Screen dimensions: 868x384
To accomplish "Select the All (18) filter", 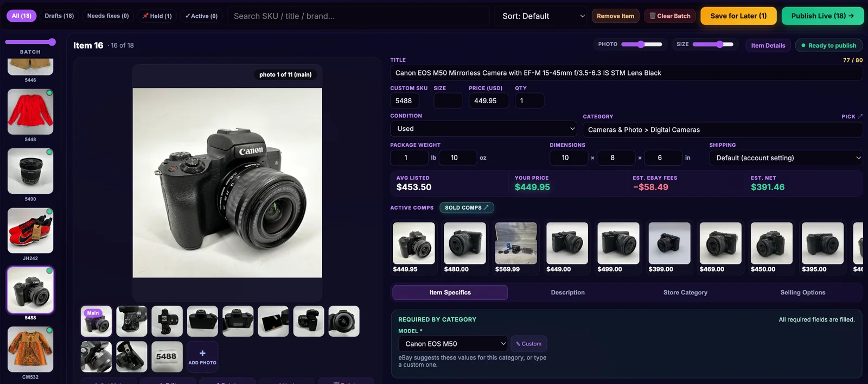I will (x=22, y=16).
